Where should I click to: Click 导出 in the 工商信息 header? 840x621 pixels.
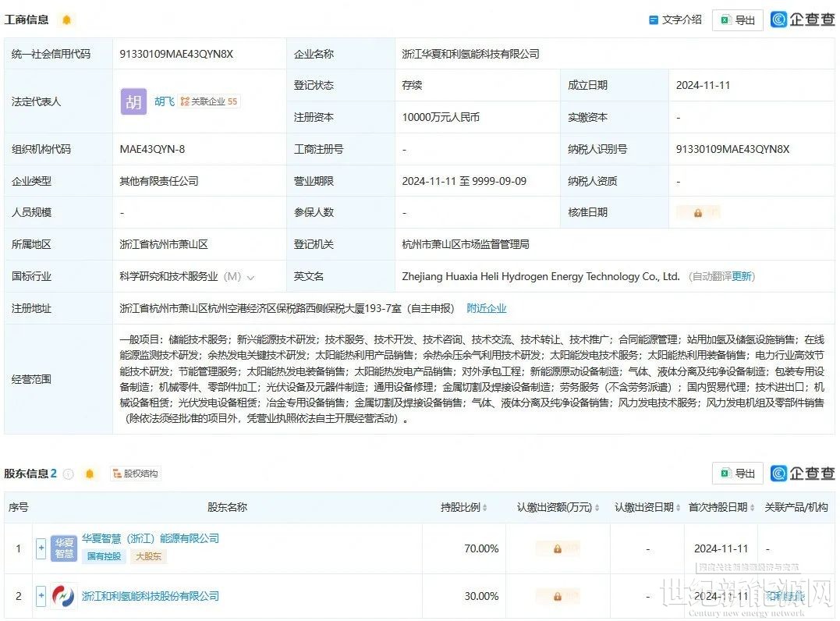tap(737, 20)
